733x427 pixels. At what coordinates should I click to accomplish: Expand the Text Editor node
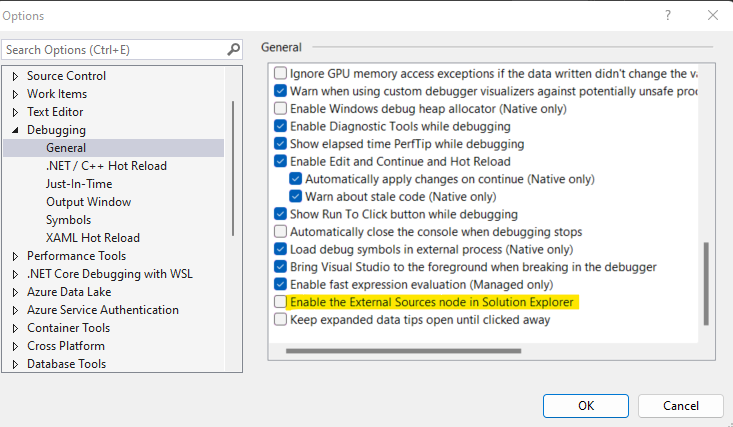15,112
